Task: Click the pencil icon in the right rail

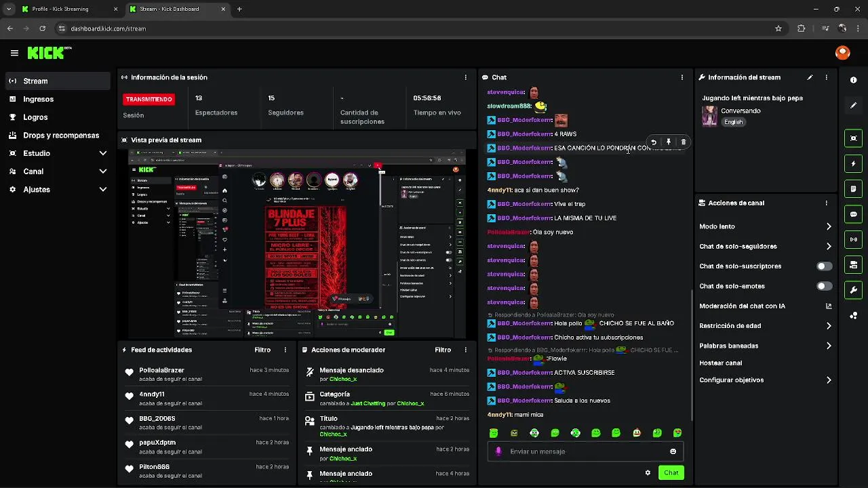Action: coord(853,105)
